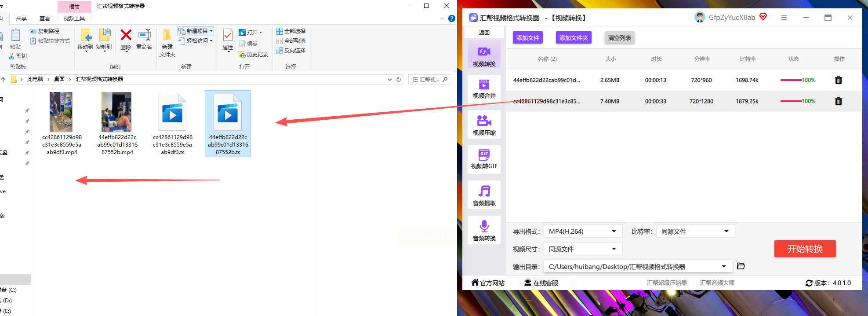Screen dimensions: 868x316
Task: Expand address bar history dropdown arrow
Action: 389,80
